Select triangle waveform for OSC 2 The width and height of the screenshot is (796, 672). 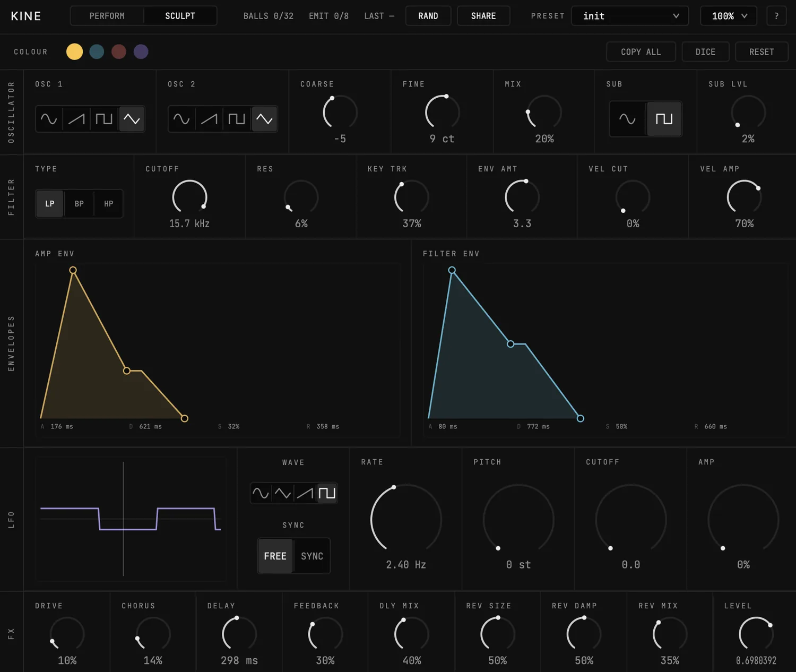point(264,119)
